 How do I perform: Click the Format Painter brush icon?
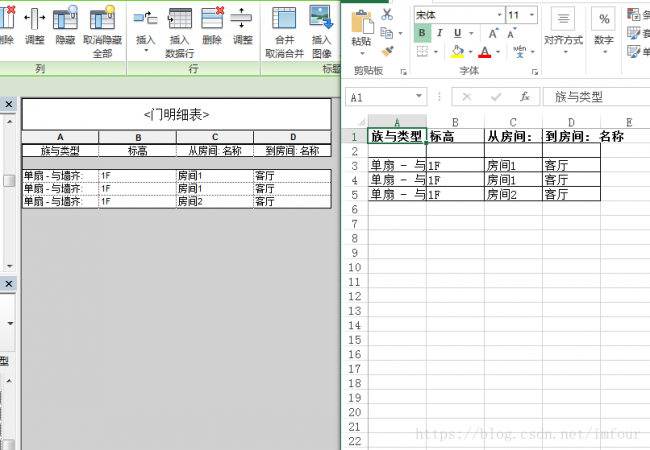pyautogui.click(x=387, y=50)
